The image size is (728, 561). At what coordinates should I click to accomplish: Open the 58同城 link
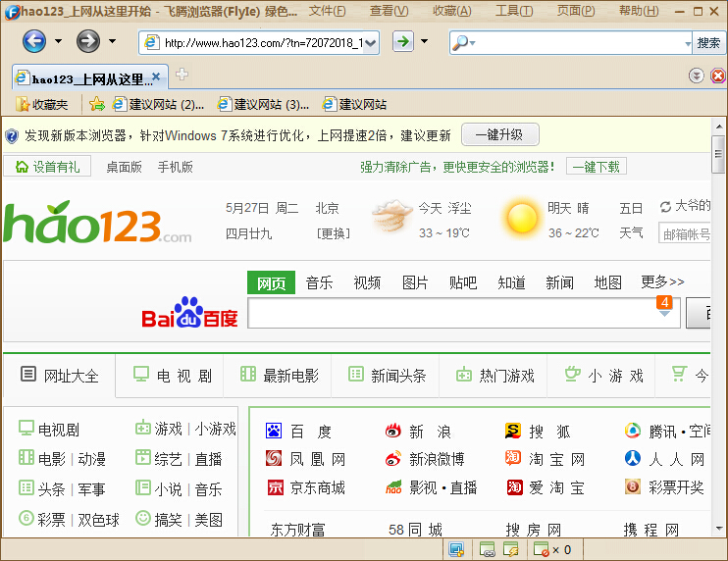[416, 530]
